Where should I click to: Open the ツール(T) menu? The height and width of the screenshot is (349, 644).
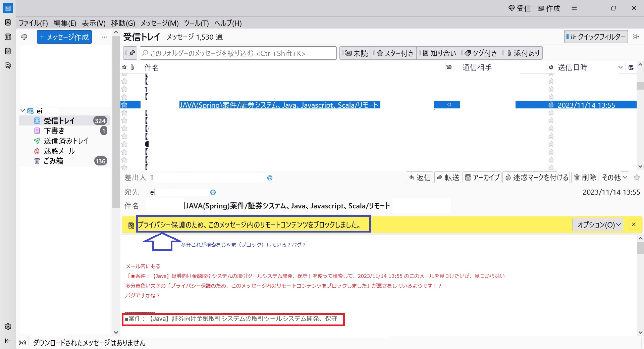click(x=196, y=23)
